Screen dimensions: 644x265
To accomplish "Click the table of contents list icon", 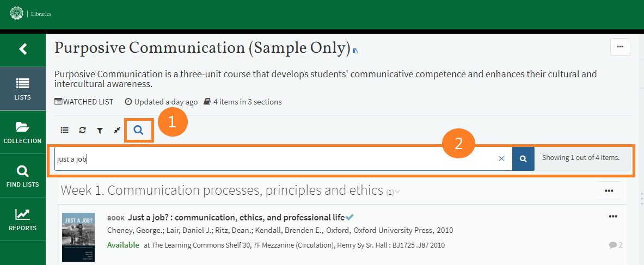I will (x=65, y=130).
